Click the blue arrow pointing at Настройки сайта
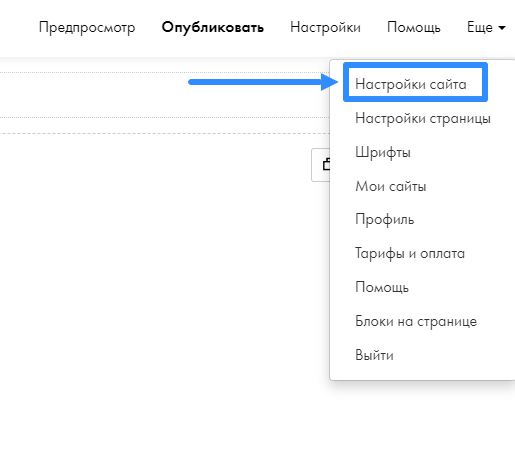This screenshot has width=515, height=452. tap(263, 82)
